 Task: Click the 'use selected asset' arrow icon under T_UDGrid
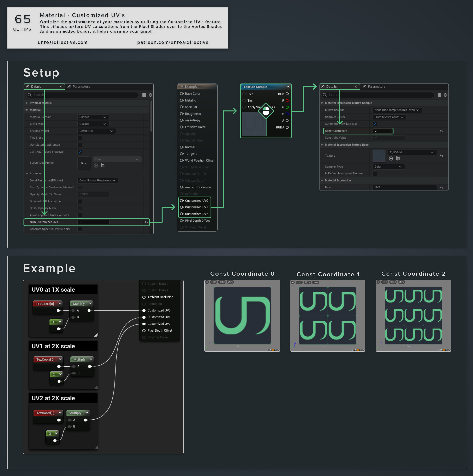(x=391, y=159)
